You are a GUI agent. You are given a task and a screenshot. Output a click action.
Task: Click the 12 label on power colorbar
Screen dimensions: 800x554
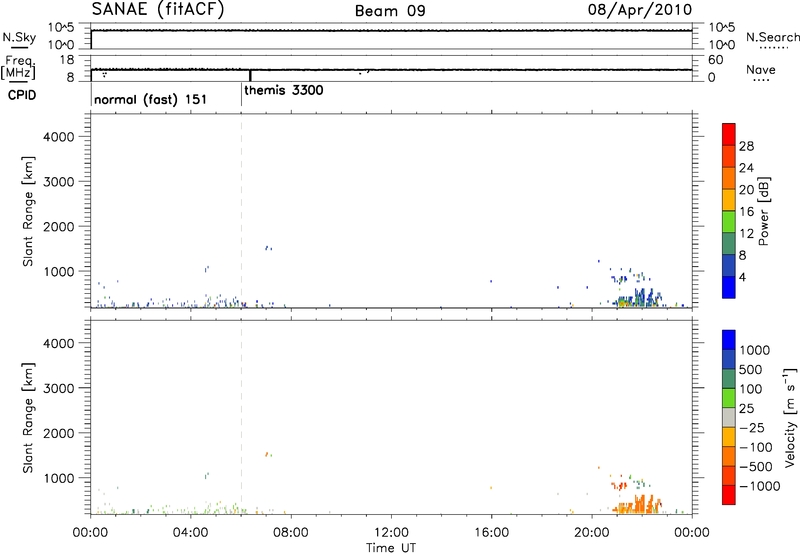(746, 234)
